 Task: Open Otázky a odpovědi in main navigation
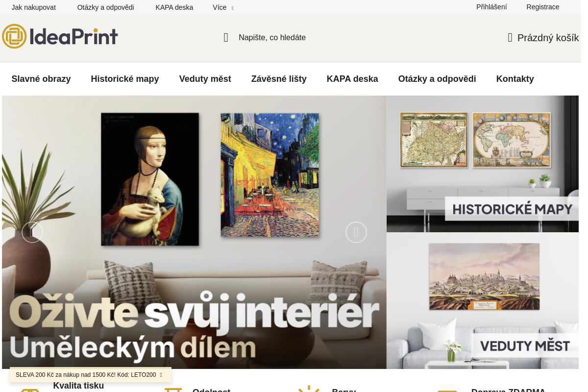point(437,79)
